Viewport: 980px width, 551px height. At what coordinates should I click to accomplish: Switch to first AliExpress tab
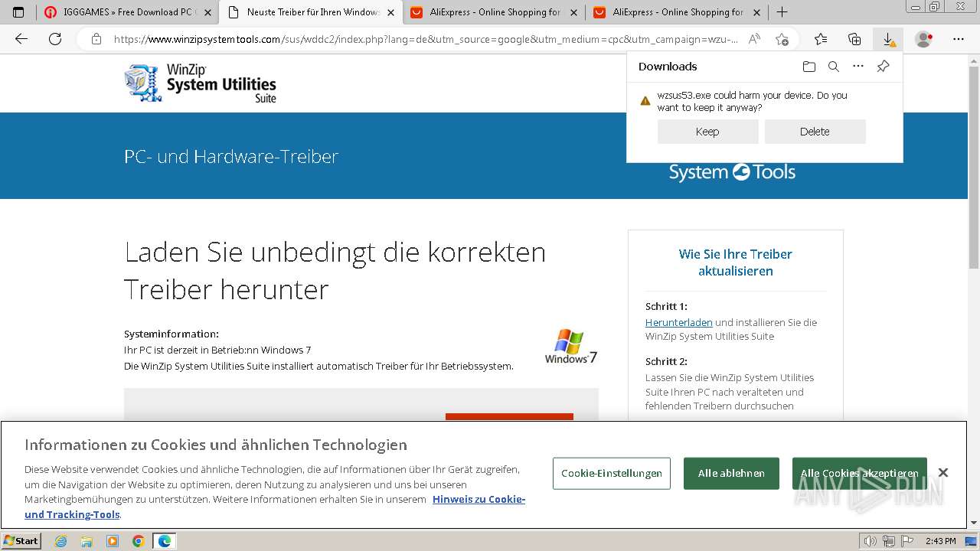492,12
